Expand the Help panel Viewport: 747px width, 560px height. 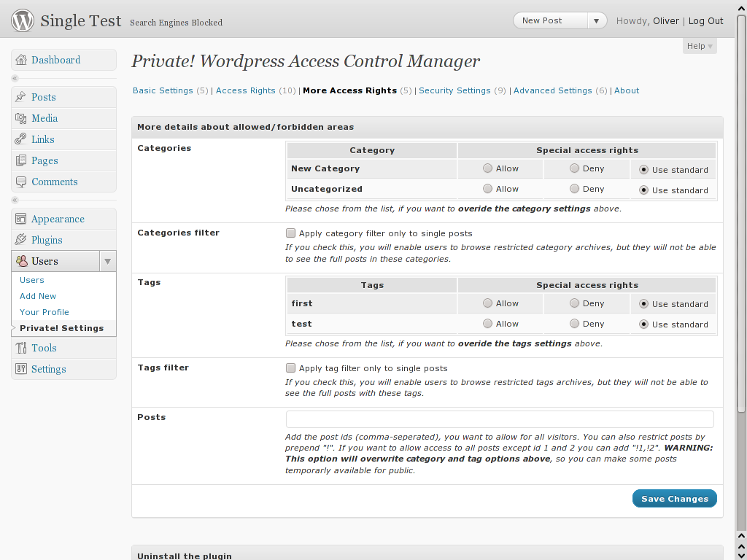click(x=700, y=46)
